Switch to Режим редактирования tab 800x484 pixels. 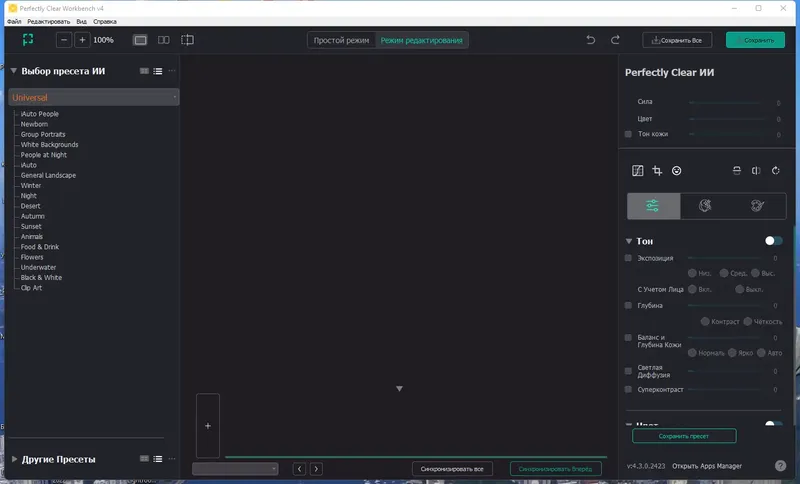[421, 40]
